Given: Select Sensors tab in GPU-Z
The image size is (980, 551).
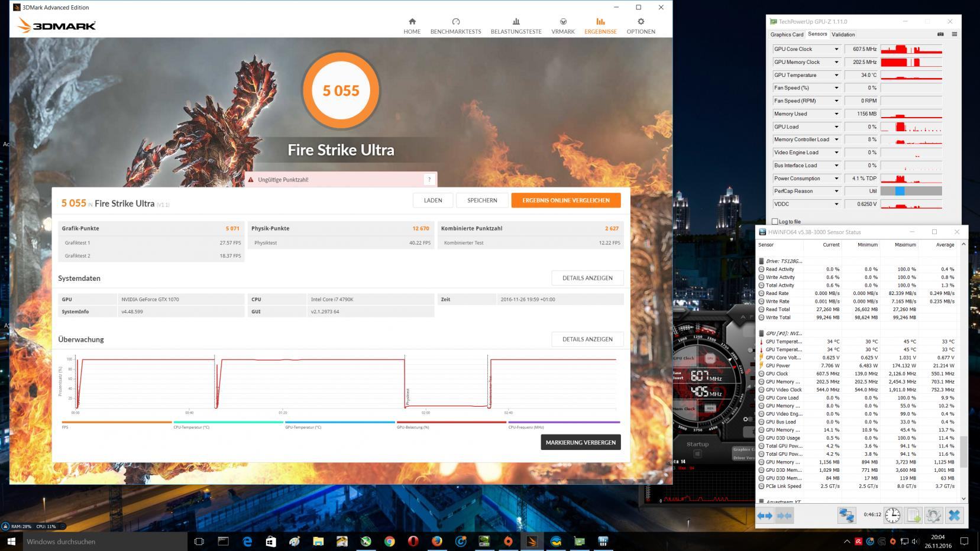Looking at the screenshot, I should [x=817, y=34].
